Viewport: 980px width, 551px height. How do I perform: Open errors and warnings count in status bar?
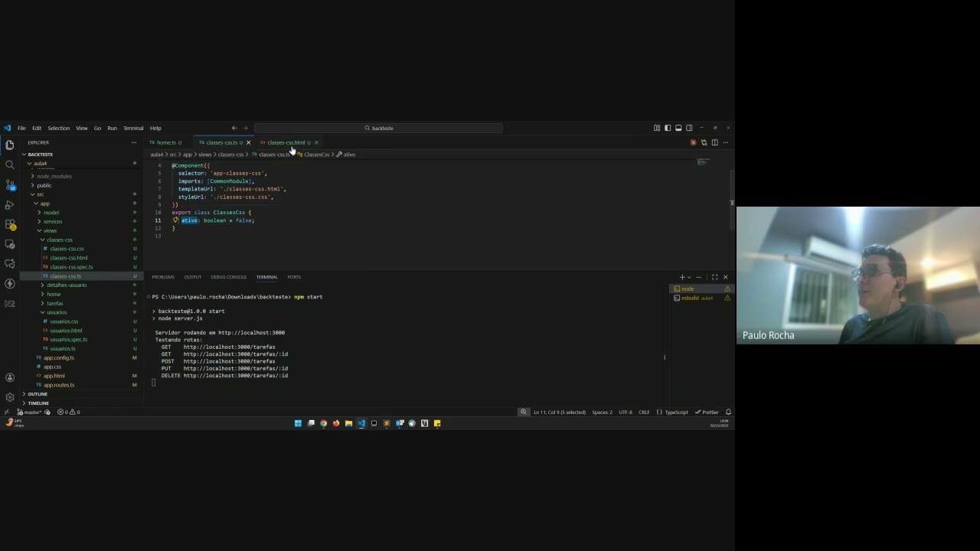click(69, 412)
